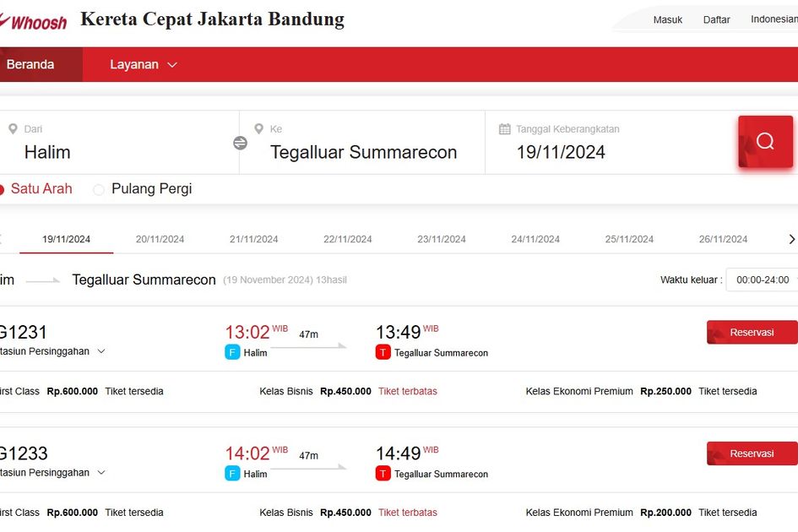The width and height of the screenshot is (798, 532).
Task: Click G1233 Kelas Bisnis Rp.450.000 price
Action: point(345,513)
